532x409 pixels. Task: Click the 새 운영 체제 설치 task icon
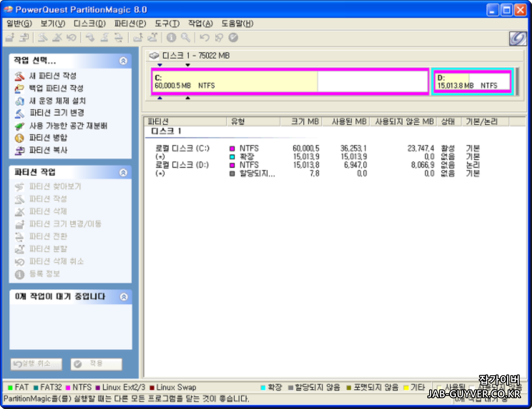[20, 101]
